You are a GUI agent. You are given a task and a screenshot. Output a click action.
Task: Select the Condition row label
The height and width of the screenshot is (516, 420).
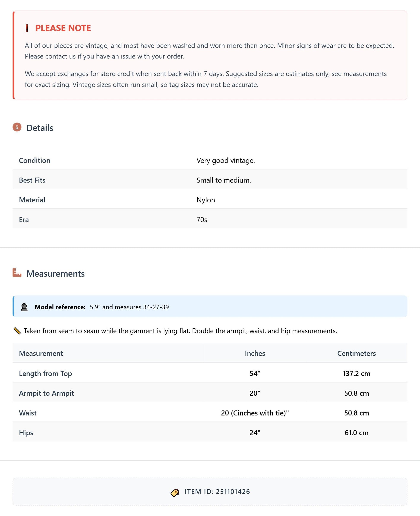pyautogui.click(x=35, y=160)
